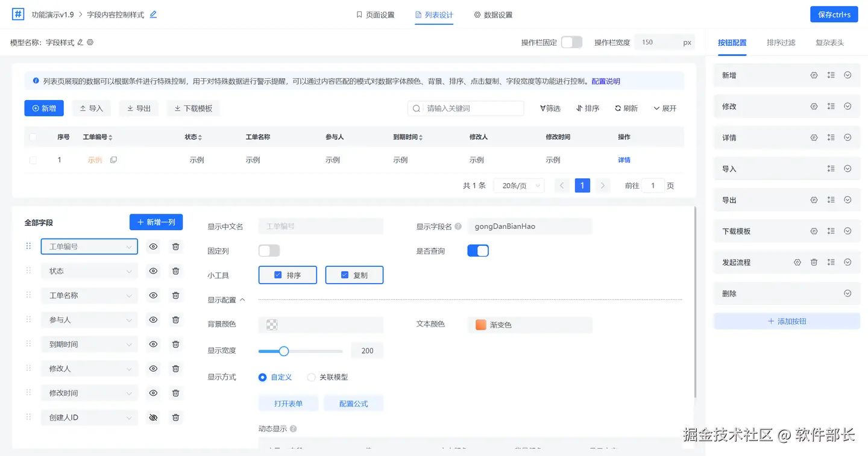
Task: Click the 新增一列 button
Action: click(x=156, y=222)
